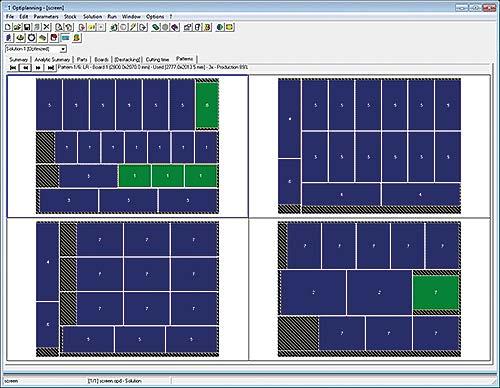Open the Solution 1 dropdown list
The width and height of the screenshot is (500, 388).
pyautogui.click(x=63, y=49)
